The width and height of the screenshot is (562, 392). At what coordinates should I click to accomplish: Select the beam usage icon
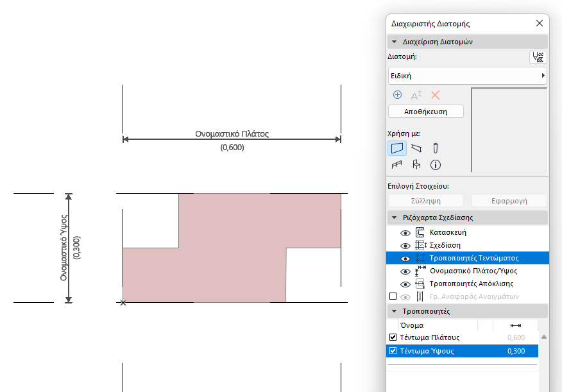pos(416,148)
